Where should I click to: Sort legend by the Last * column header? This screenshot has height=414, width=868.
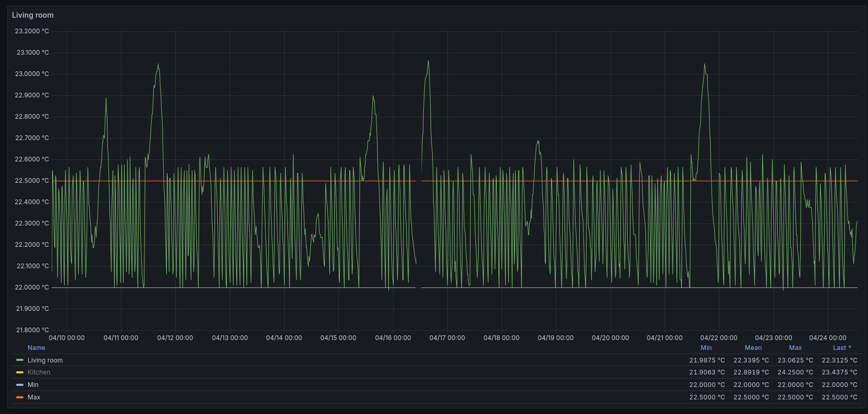coord(841,348)
